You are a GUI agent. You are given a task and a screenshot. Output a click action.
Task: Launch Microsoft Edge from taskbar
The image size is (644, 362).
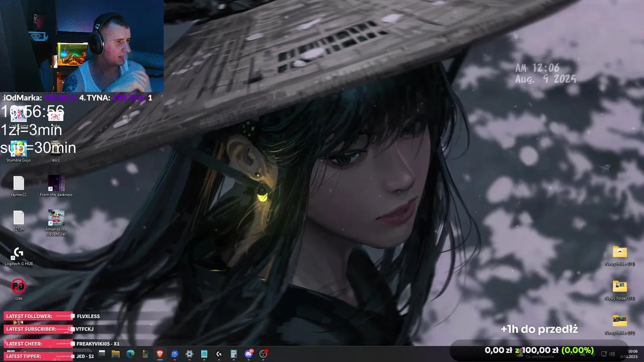coord(130,354)
